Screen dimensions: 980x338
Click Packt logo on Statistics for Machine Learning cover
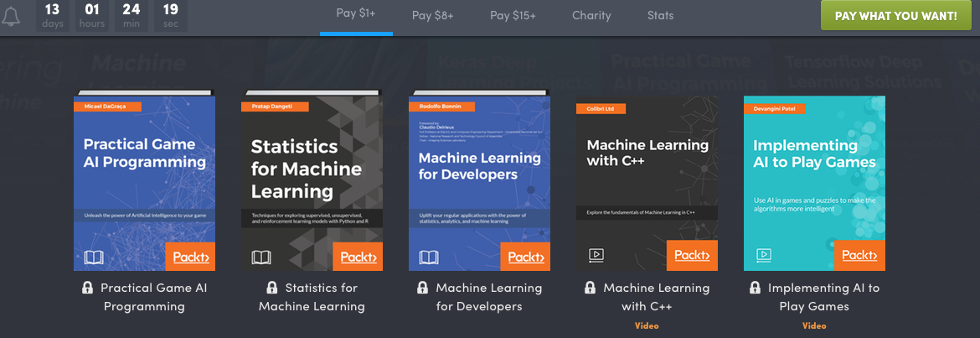click(358, 257)
